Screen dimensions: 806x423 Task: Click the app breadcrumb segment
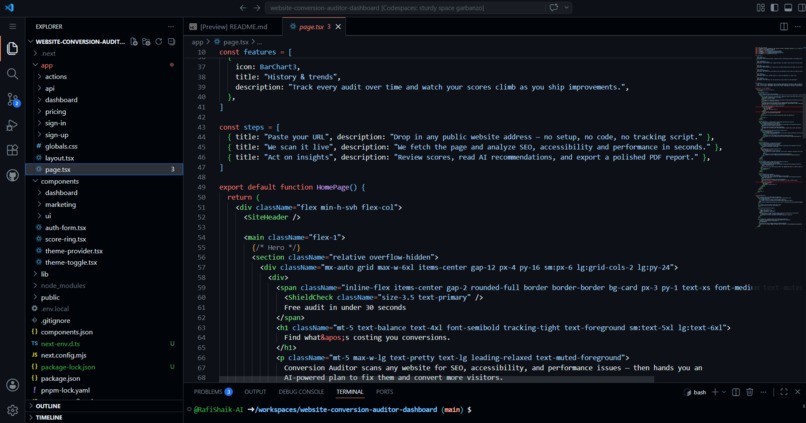pos(197,42)
